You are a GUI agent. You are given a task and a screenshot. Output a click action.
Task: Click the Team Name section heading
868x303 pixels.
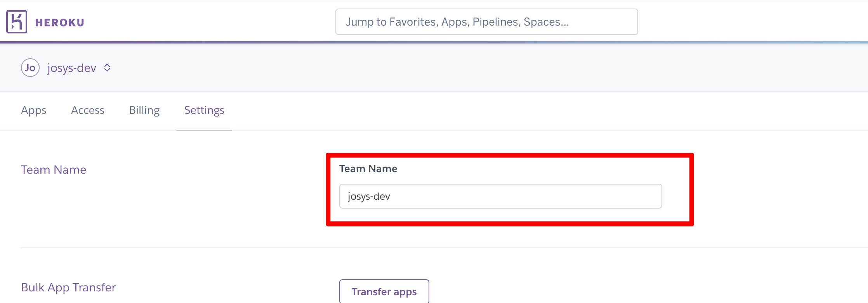pos(54,170)
